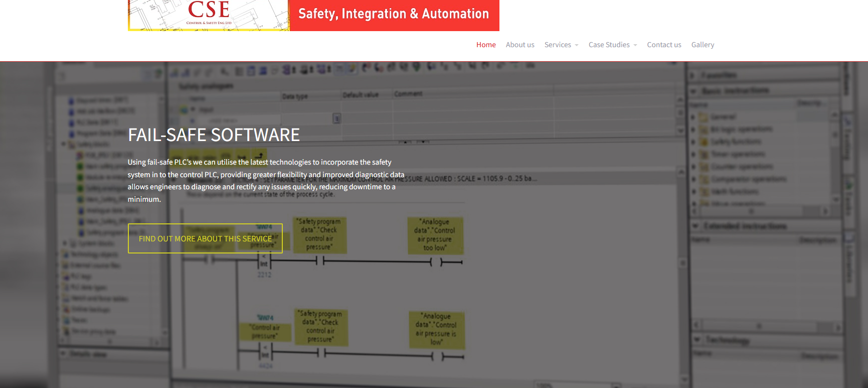This screenshot has height=388, width=868.
Task: Navigate to the Gallery page
Action: [702, 45]
